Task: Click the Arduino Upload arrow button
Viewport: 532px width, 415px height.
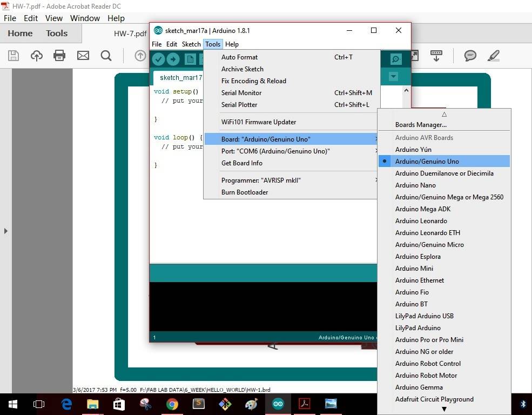Action: [x=173, y=59]
